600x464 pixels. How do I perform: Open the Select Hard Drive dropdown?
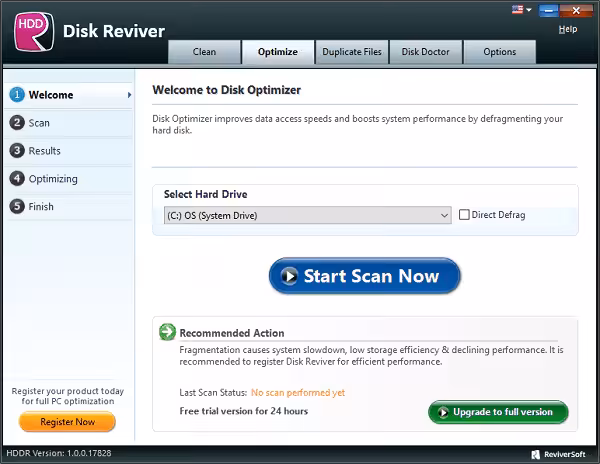pyautogui.click(x=308, y=215)
